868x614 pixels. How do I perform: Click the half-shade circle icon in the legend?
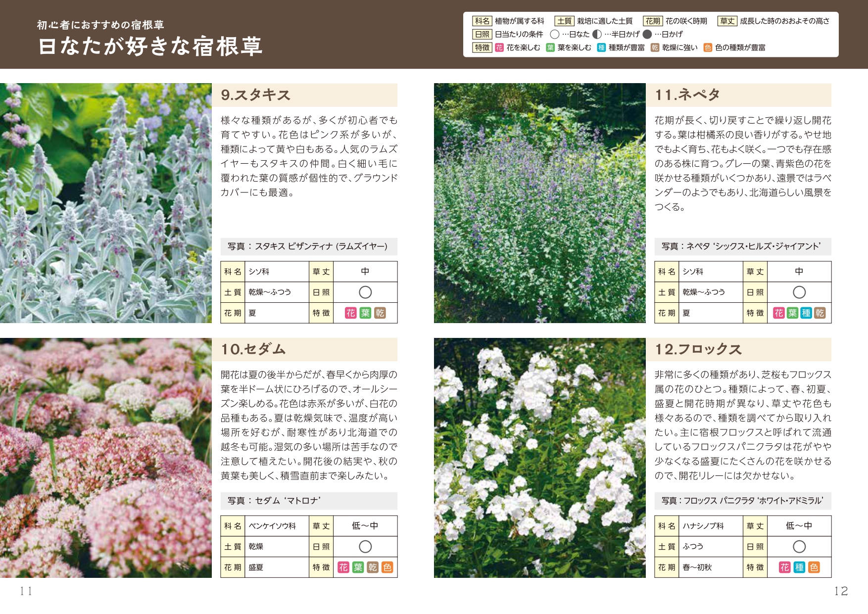coord(597,34)
